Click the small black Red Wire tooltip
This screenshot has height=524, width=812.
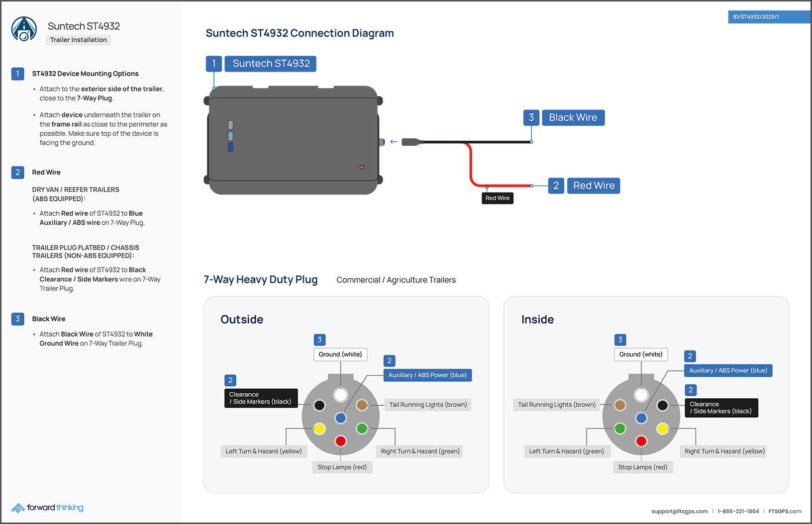point(498,198)
